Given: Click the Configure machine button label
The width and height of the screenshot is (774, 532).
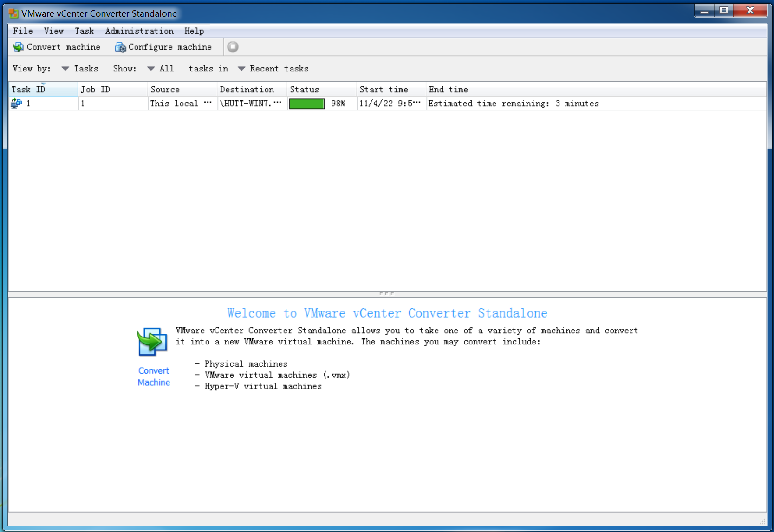Looking at the screenshot, I should click(170, 47).
